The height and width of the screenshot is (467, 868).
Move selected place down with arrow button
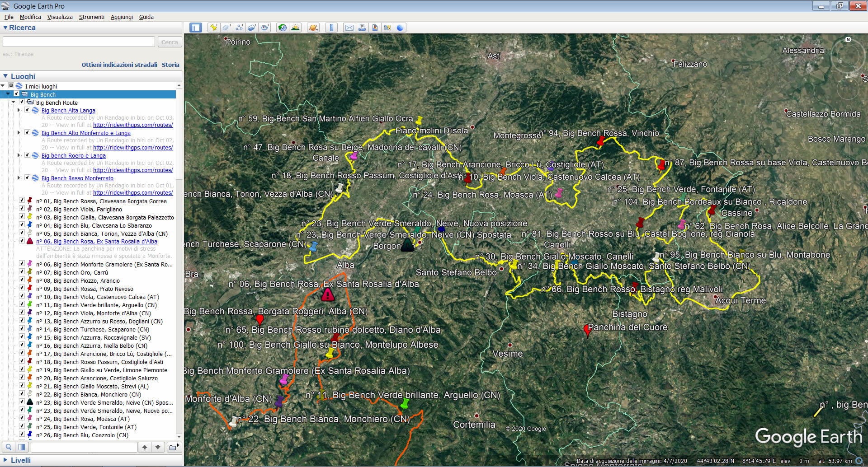158,447
